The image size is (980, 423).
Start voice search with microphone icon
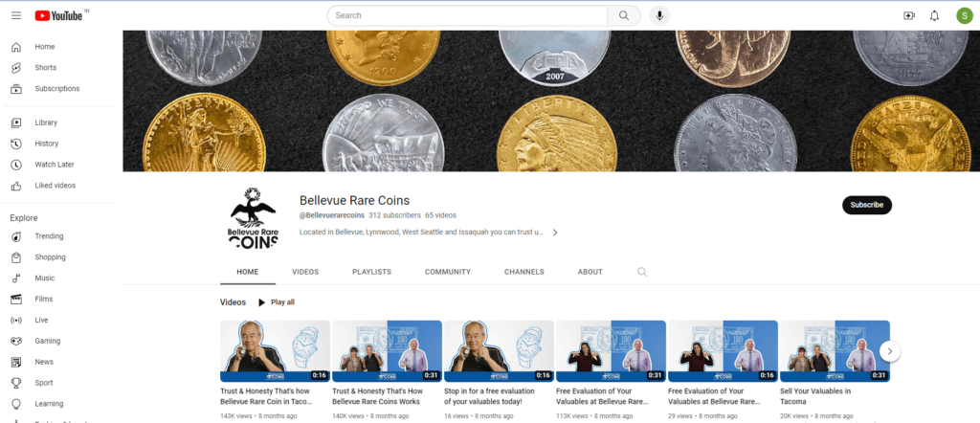tap(659, 15)
